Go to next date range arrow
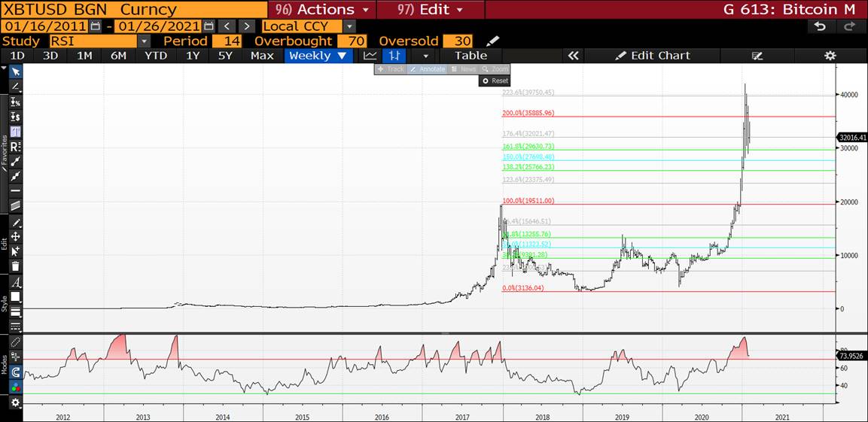The height and width of the screenshot is (422, 868). [x=247, y=26]
